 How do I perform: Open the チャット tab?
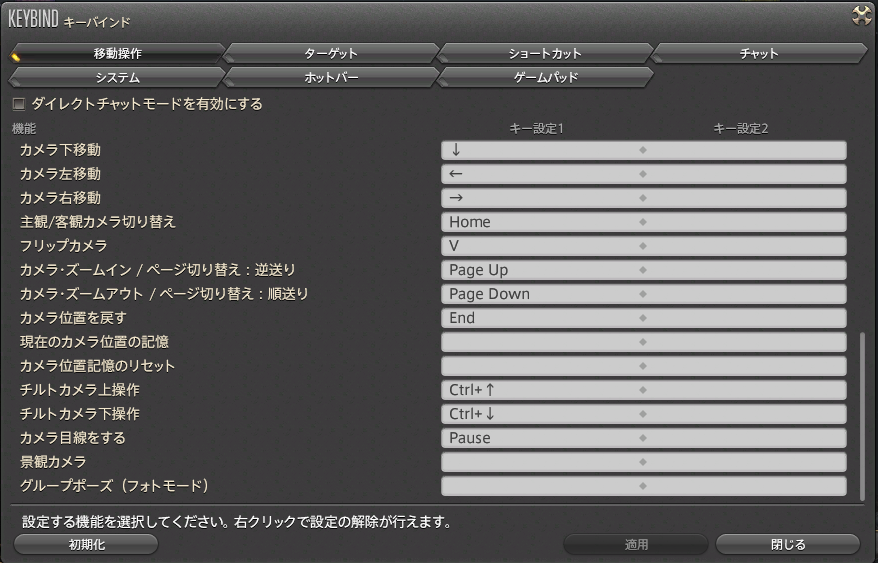(759, 53)
